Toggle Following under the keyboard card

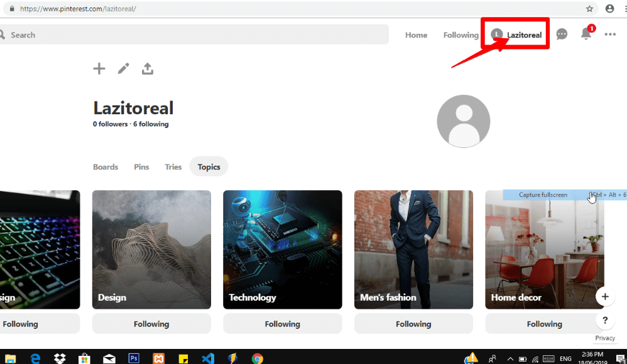click(40, 324)
